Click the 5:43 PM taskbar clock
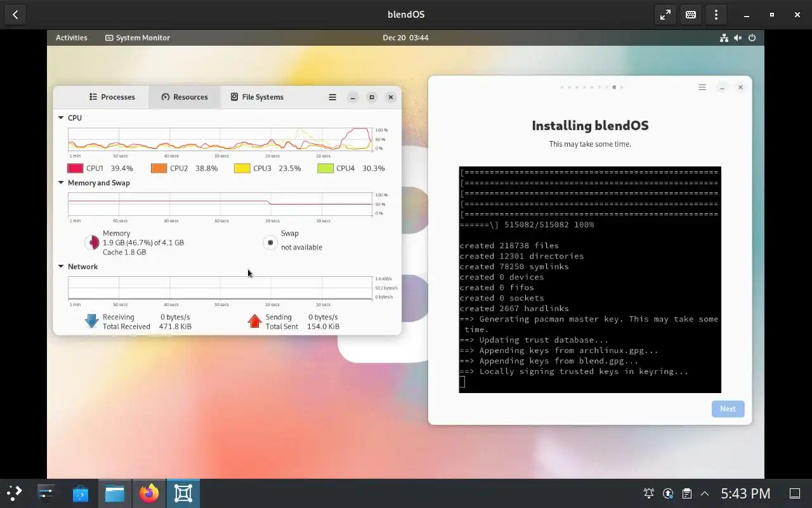This screenshot has height=508, width=812. [745, 493]
